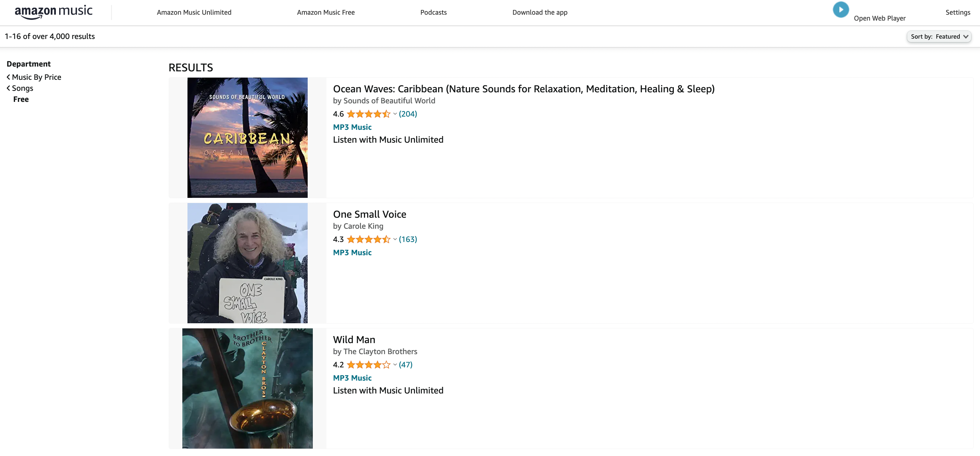Select the Music By Price filter
Viewport: 980px width, 456px height.
tap(36, 77)
